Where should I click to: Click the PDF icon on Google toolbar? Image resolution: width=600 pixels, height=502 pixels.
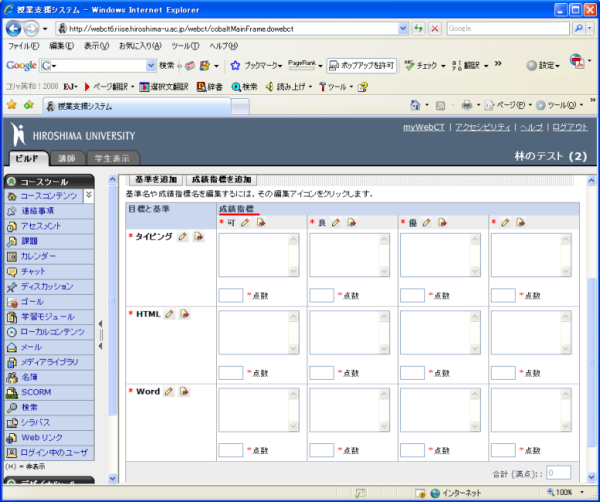point(577,61)
